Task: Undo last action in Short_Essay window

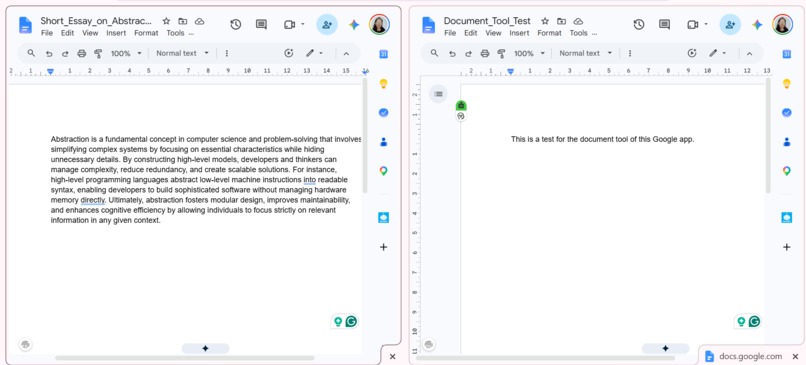Action: pyautogui.click(x=49, y=53)
